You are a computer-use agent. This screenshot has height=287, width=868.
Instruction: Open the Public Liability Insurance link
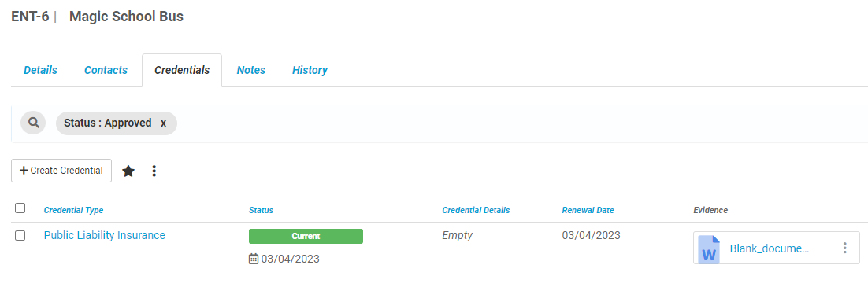pos(105,235)
